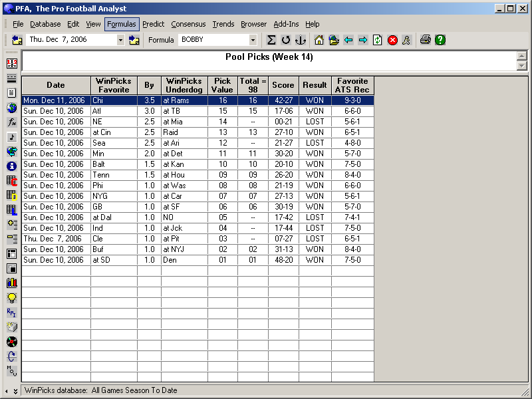Open the Consensus menu

click(x=188, y=24)
